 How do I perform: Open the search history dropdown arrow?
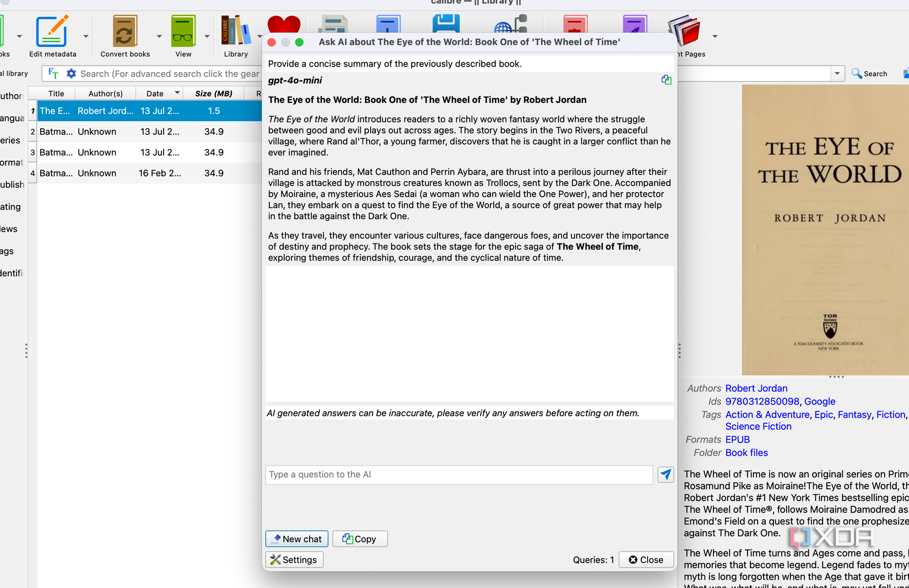tap(837, 73)
